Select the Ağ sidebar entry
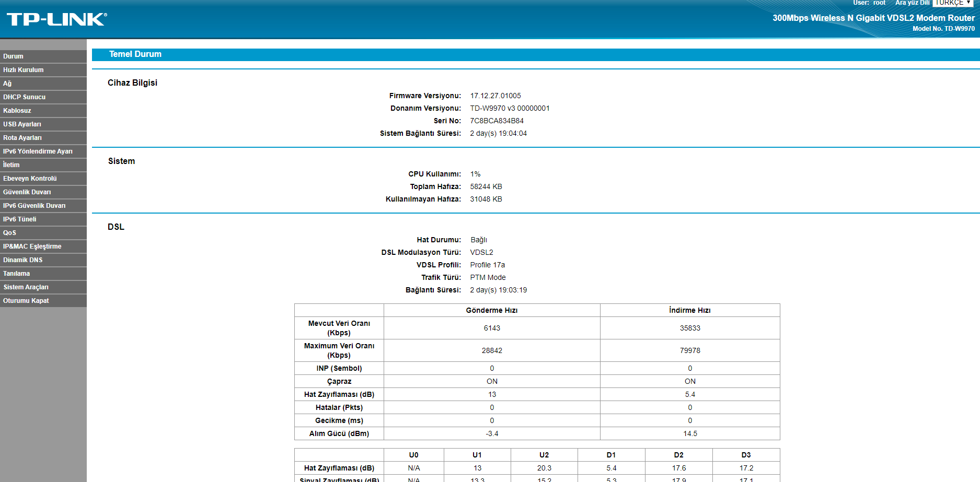This screenshot has height=482, width=980. pyautogui.click(x=43, y=84)
